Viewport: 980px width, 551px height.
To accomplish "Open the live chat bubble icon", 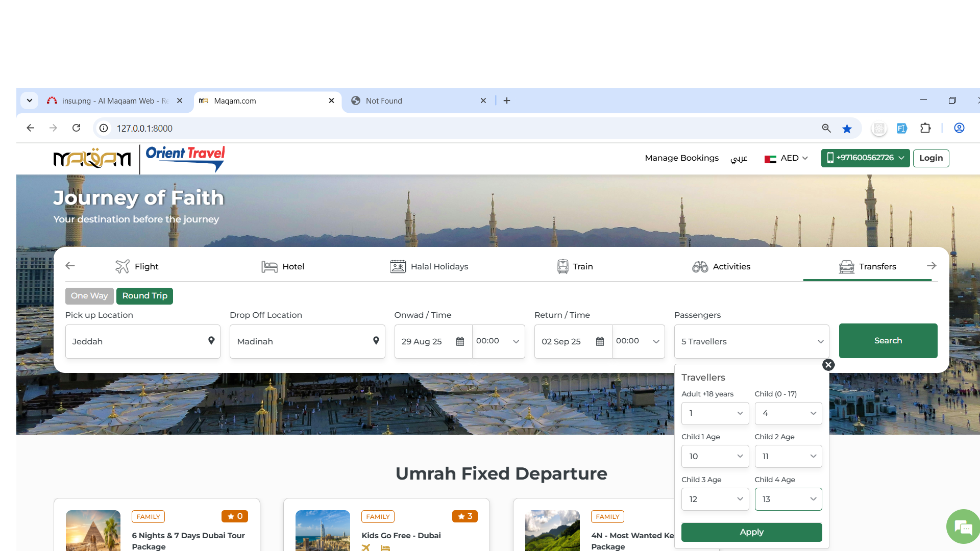I will click(x=963, y=527).
